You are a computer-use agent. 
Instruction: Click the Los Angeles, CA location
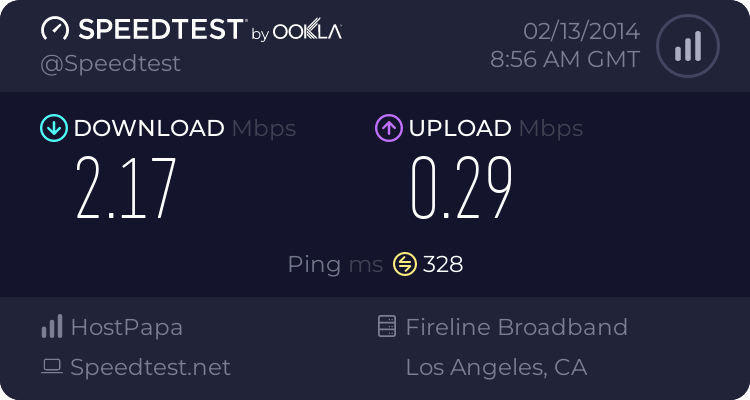(496, 367)
